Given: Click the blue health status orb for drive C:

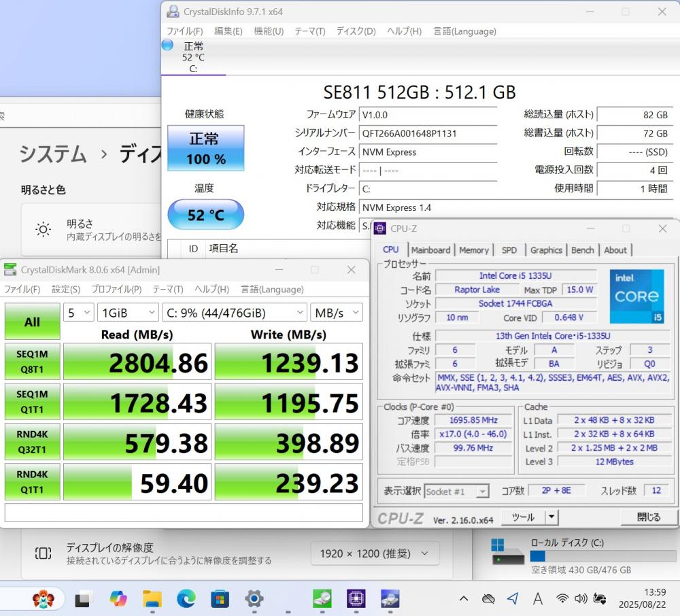Looking at the screenshot, I should (x=167, y=45).
